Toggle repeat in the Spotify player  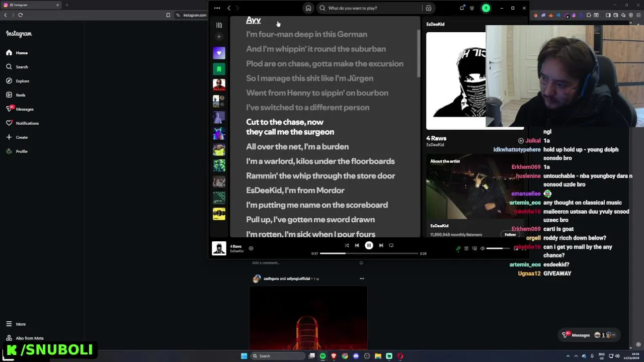tap(391, 245)
